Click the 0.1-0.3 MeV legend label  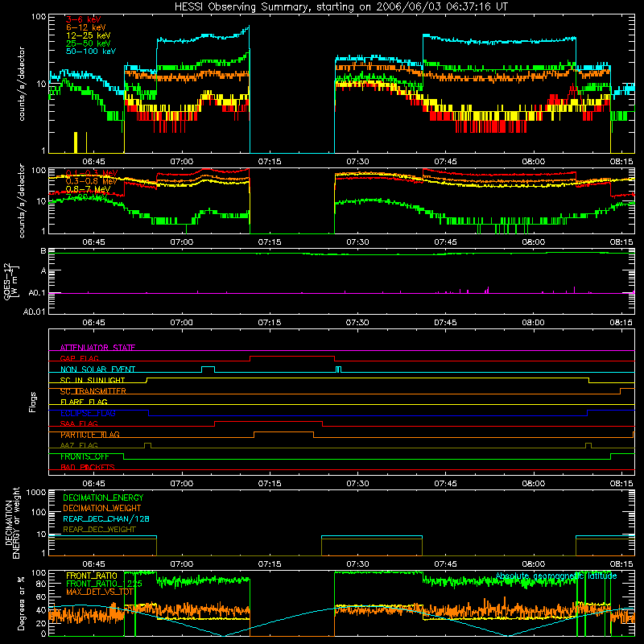click(92, 173)
